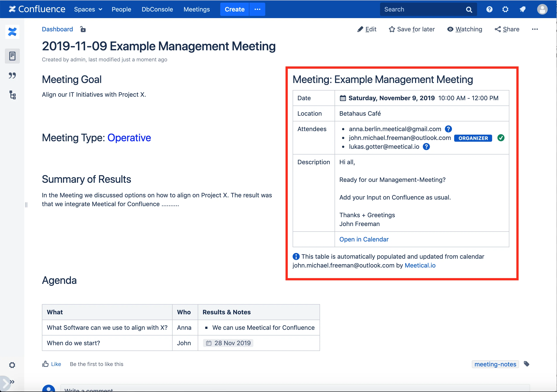Click the page restrictions unlocked padlock icon

83,29
